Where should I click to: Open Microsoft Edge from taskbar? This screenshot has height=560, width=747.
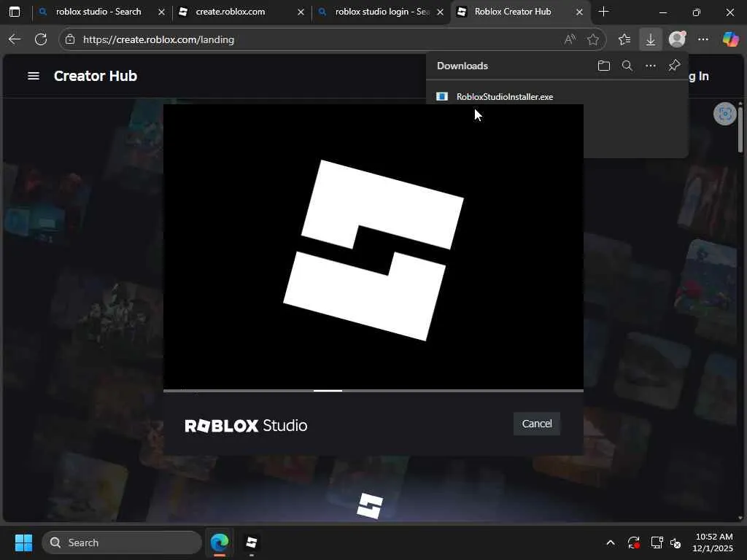click(x=220, y=542)
